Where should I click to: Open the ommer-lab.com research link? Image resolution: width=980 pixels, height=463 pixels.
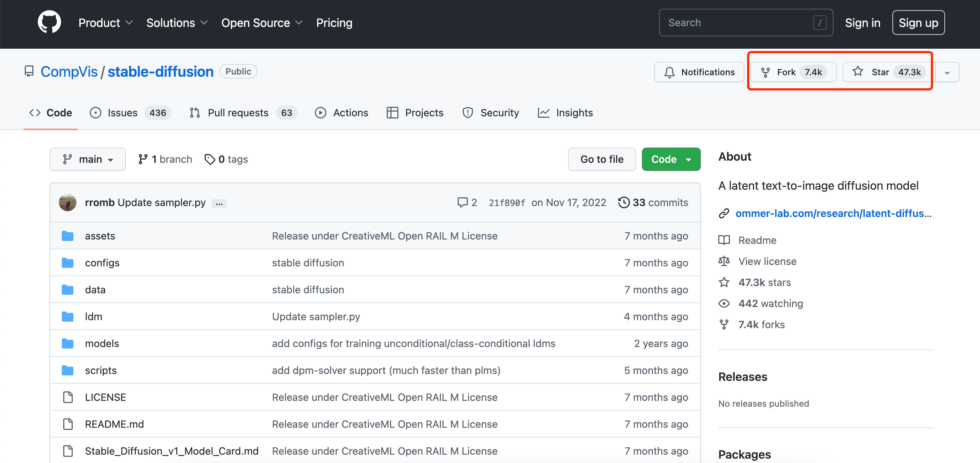pos(834,213)
